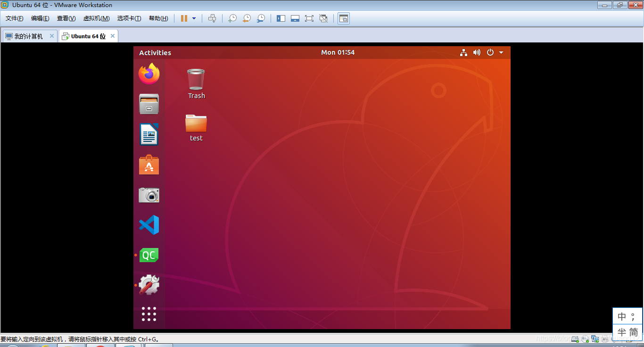644x347 pixels.
Task: Open the 文件(F) menu
Action: [15, 18]
